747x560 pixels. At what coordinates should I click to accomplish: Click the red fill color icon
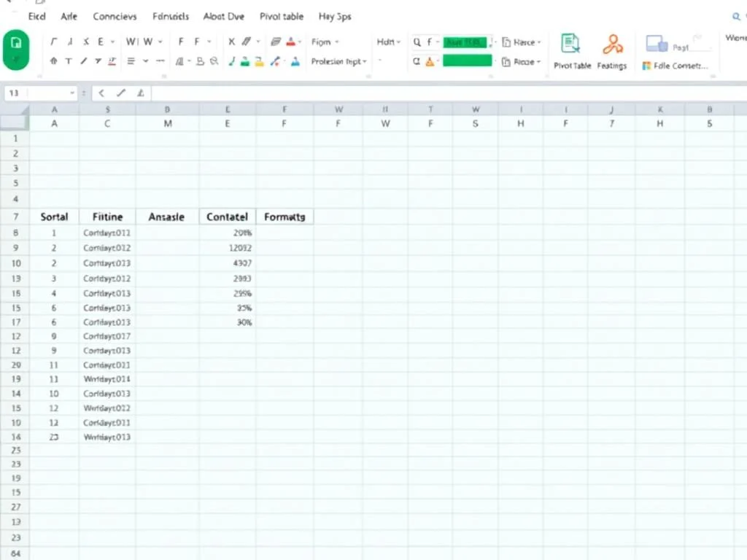point(290,42)
